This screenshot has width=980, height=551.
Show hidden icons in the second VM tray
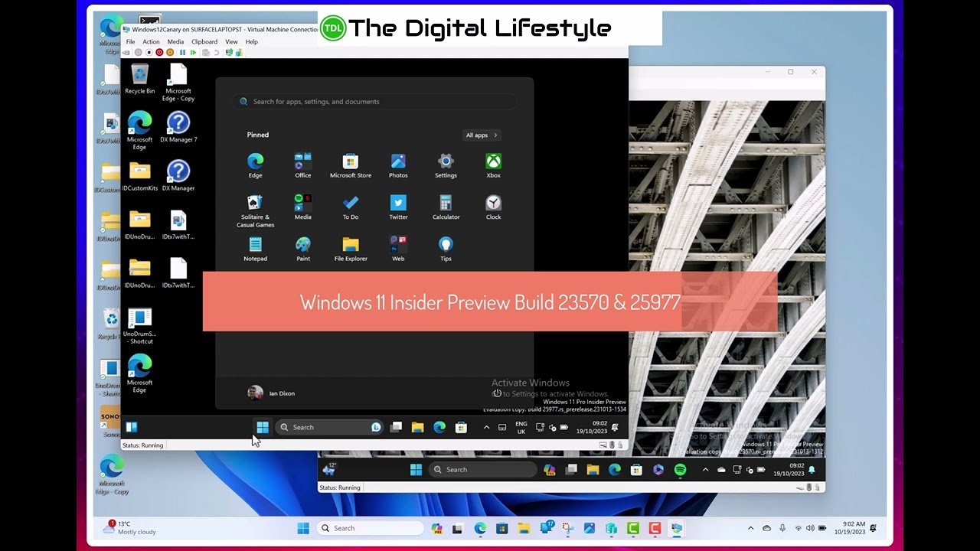(705, 470)
